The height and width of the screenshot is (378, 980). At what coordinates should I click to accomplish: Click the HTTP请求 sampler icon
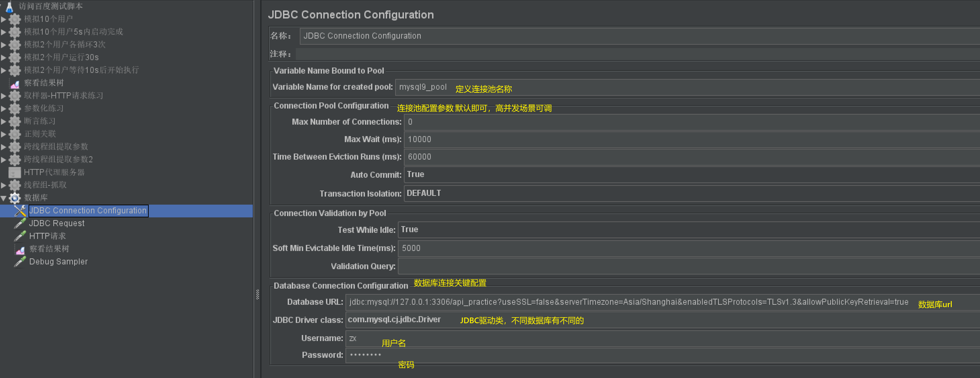[20, 237]
